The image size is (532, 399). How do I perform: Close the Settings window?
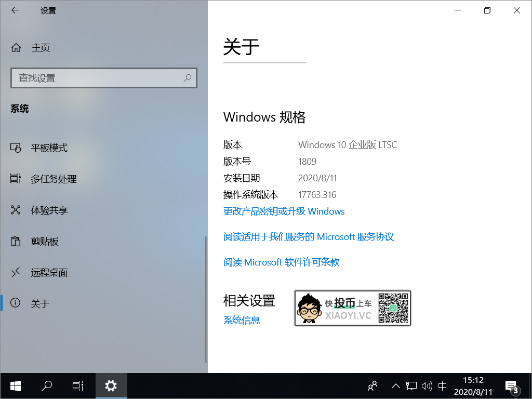click(517, 10)
